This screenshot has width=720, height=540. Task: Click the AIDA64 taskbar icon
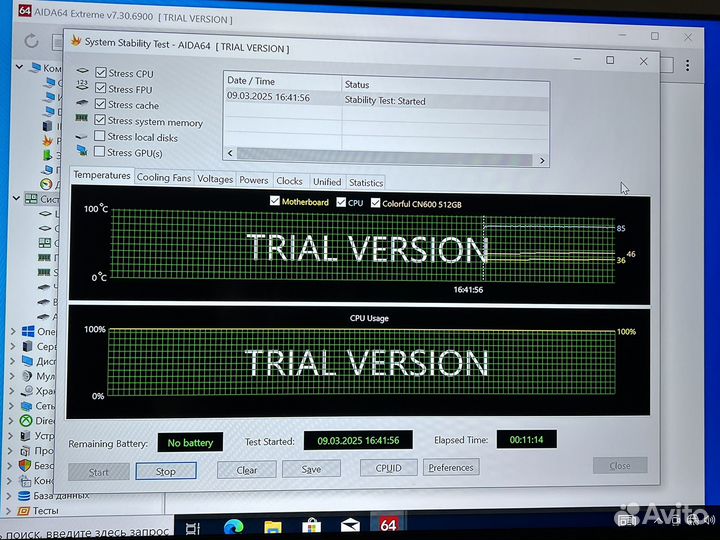(388, 526)
